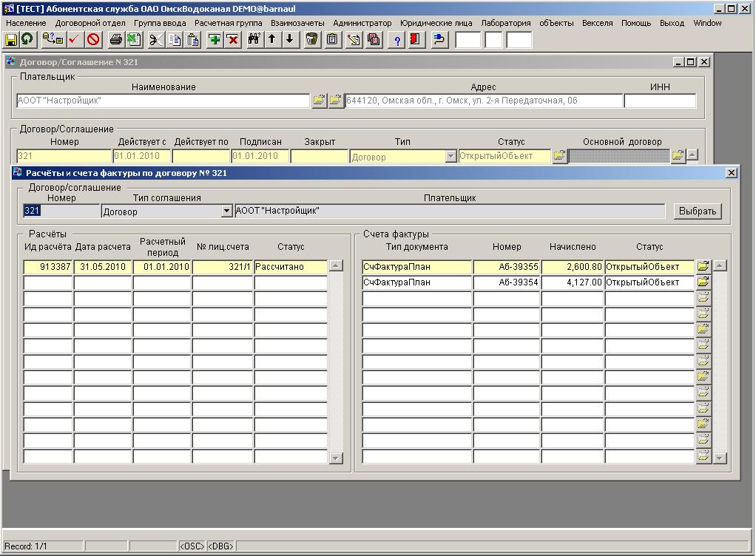756x556 pixels.
Task: Click the green refresh arrow toolbar icon
Action: pyautogui.click(x=27, y=40)
